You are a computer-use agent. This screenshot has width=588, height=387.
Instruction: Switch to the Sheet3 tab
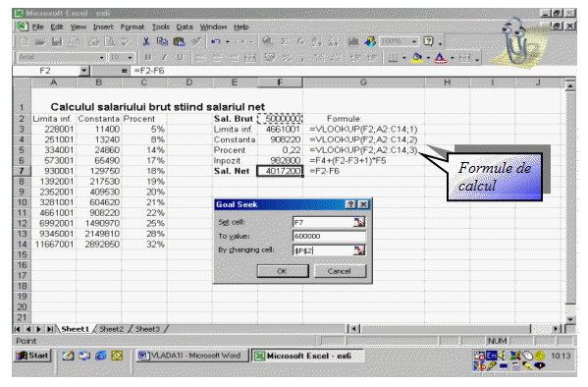pos(147,329)
